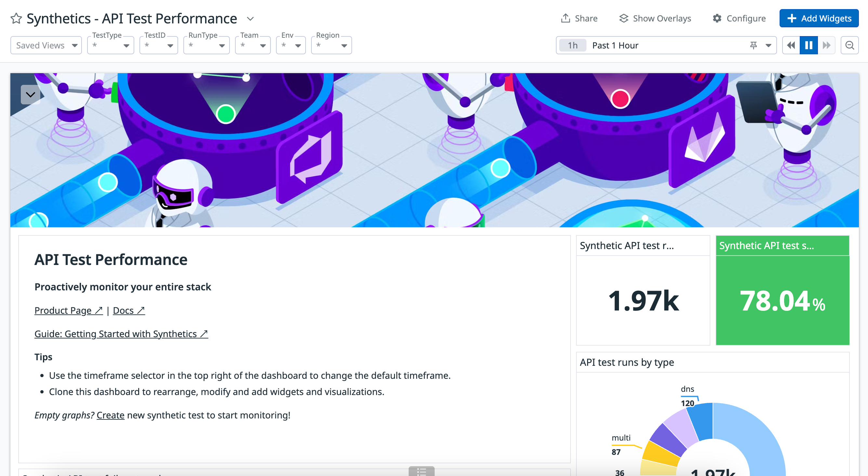
Task: Click the Past 1 Hour timeframe field
Action: 666,45
